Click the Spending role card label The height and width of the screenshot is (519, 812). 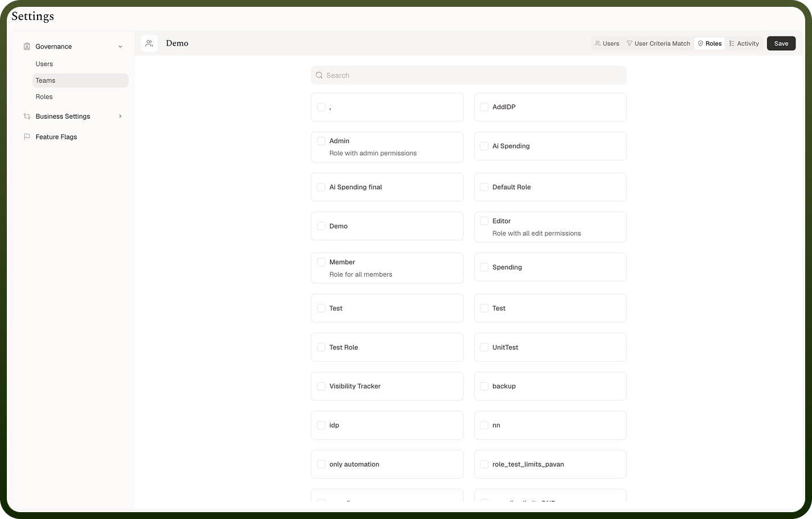[507, 267]
